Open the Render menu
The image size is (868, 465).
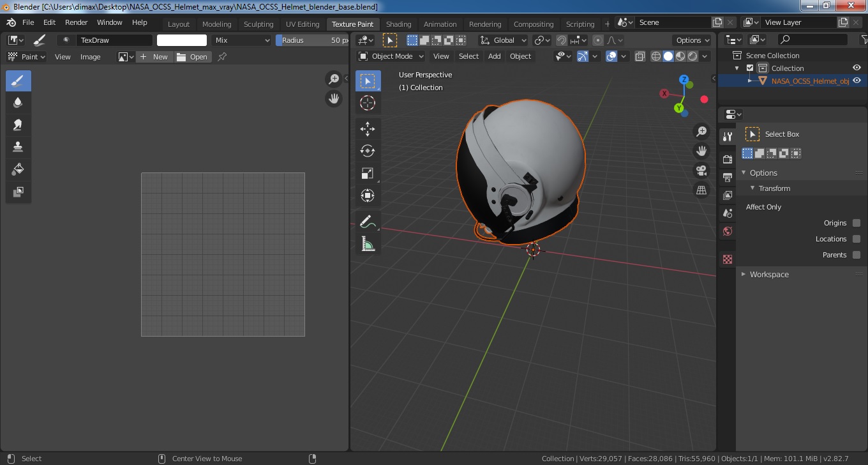coord(76,22)
